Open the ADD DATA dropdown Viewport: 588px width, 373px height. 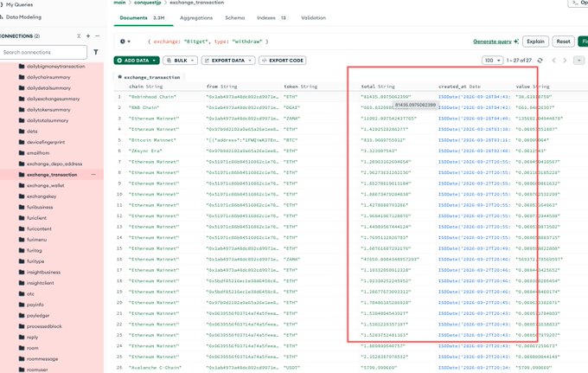[x=137, y=61]
